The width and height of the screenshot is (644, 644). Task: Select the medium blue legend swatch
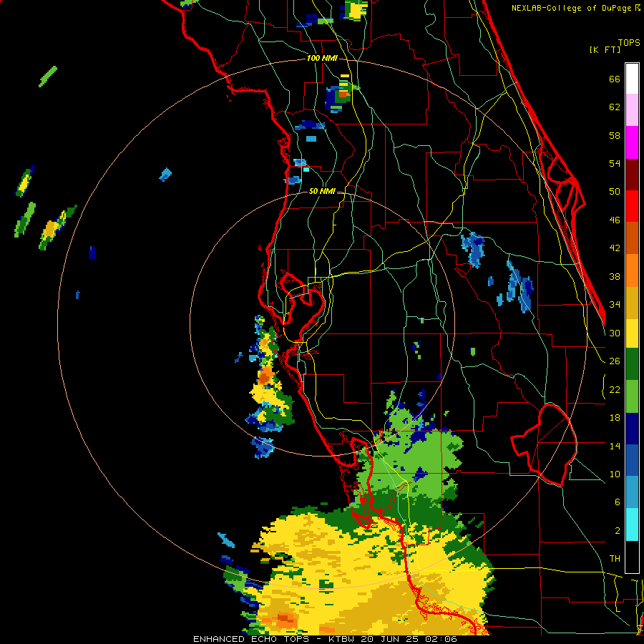(632, 461)
